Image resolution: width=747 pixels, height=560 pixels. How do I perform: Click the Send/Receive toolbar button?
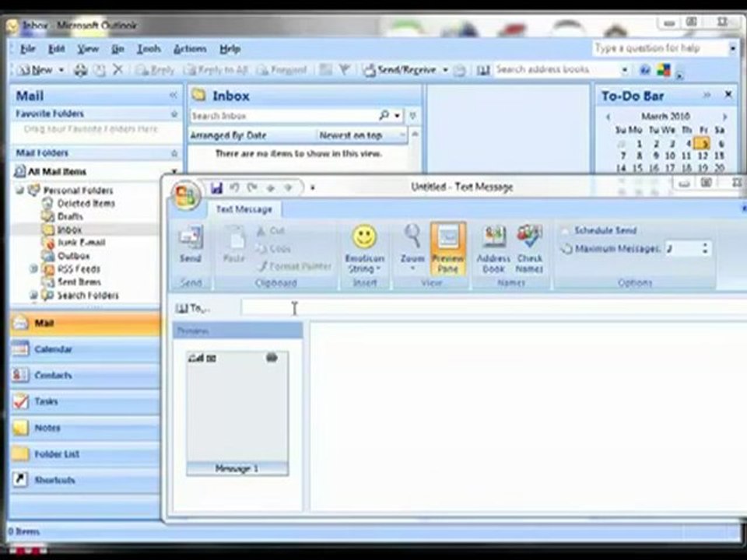click(400, 70)
